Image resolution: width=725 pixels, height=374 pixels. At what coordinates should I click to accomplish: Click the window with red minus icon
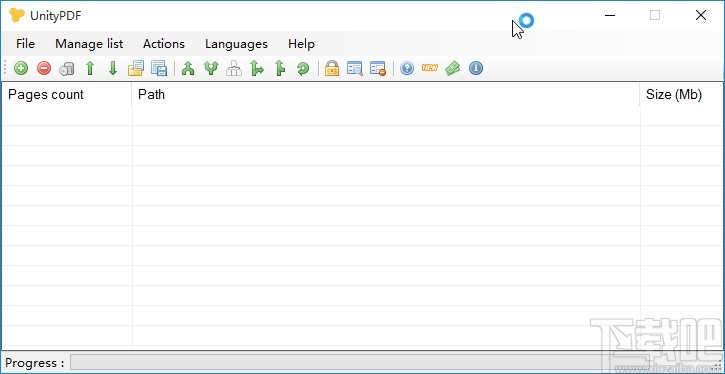378,68
